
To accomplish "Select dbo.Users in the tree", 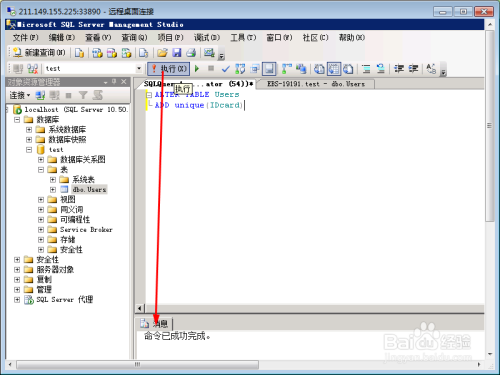I will click(89, 190).
